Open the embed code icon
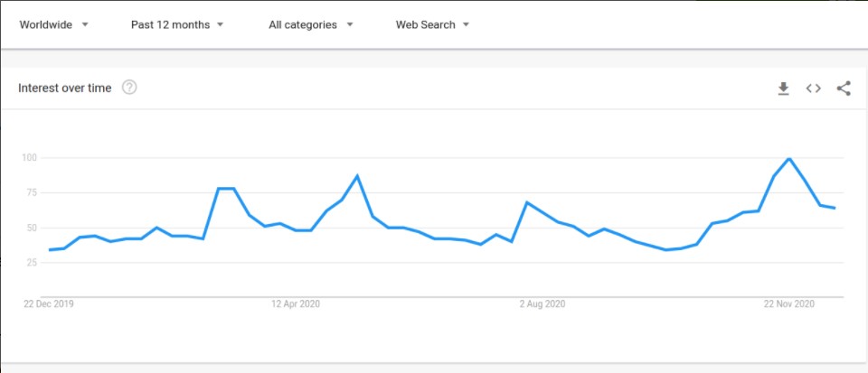Image resolution: width=868 pixels, height=373 pixels. click(814, 89)
